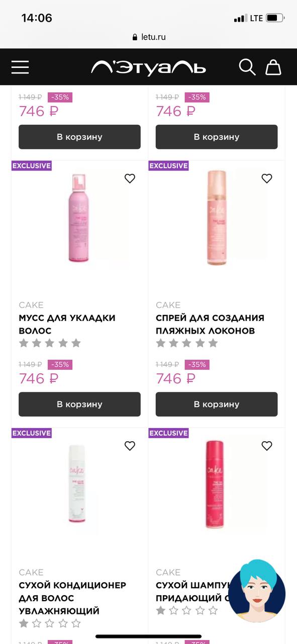Add dry conditioner to favorites via heart
The image size is (297, 644).
click(130, 446)
